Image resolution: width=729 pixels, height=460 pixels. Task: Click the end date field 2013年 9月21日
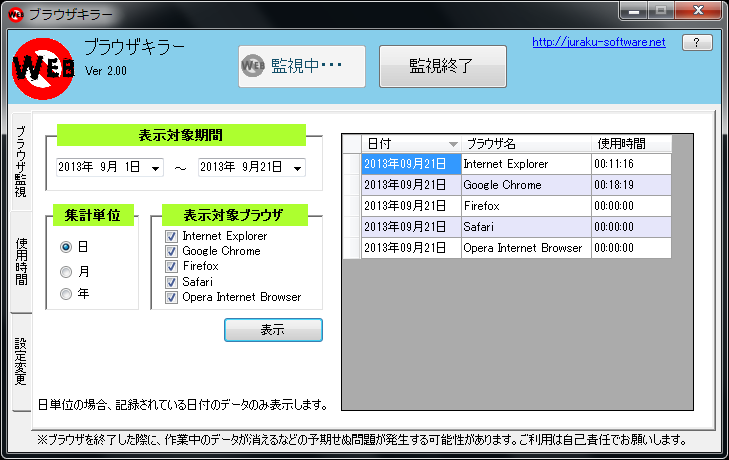252,167
